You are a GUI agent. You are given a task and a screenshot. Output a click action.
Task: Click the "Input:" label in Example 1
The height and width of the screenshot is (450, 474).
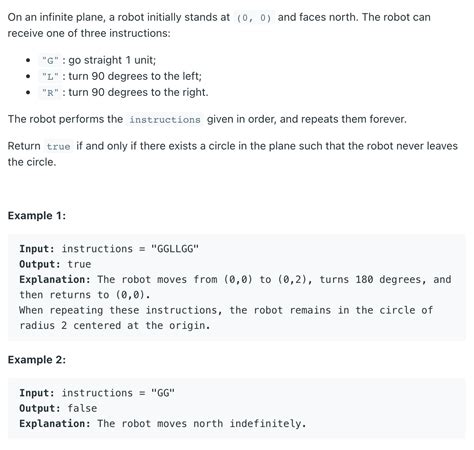37,249
